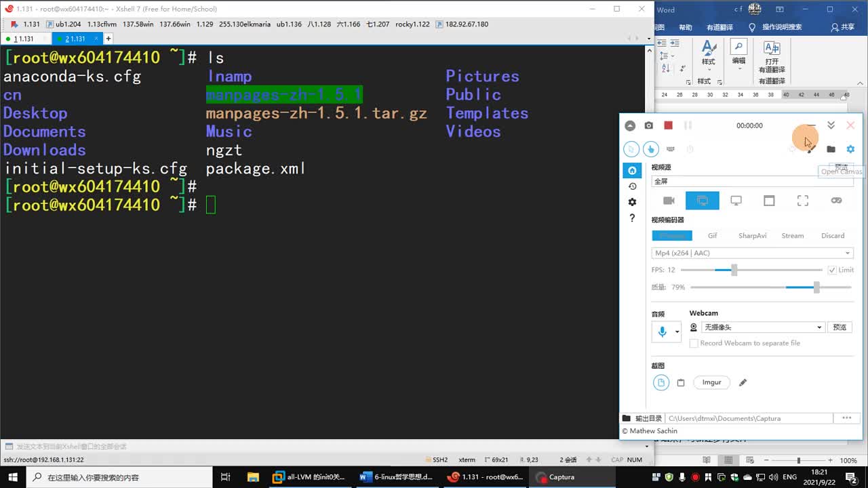
Task: Adjust the quality slider at 79%
Action: click(x=816, y=287)
